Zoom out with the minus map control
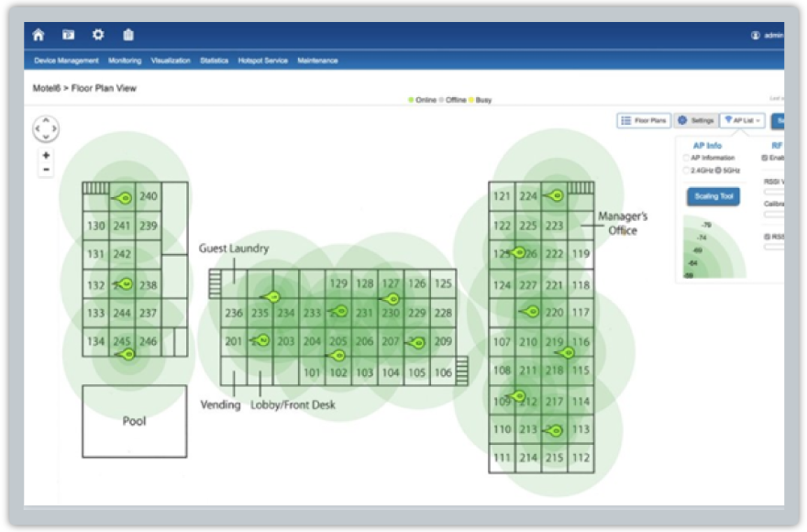 pos(46,170)
